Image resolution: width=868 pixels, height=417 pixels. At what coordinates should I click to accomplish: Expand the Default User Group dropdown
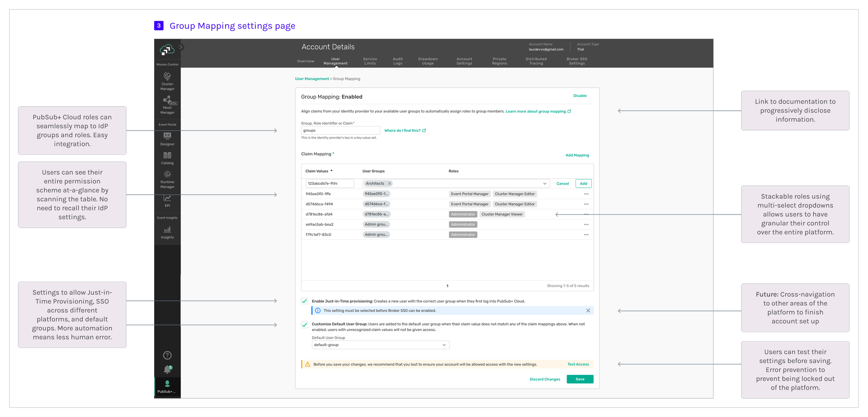pos(444,345)
